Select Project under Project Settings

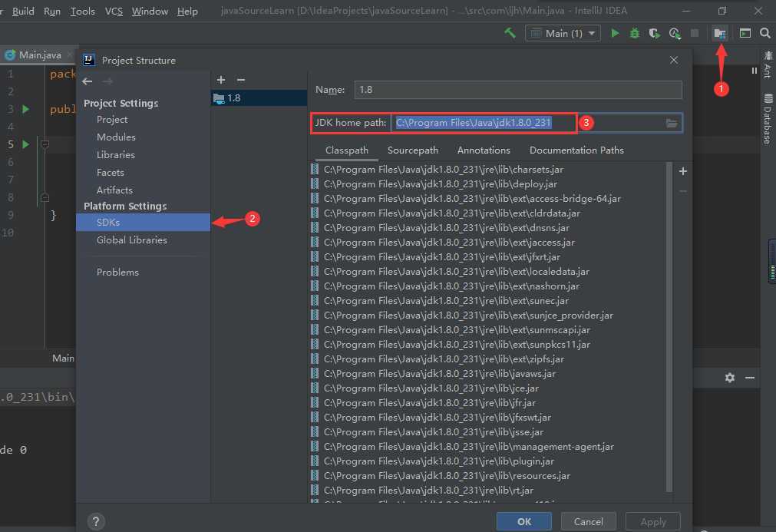point(112,120)
